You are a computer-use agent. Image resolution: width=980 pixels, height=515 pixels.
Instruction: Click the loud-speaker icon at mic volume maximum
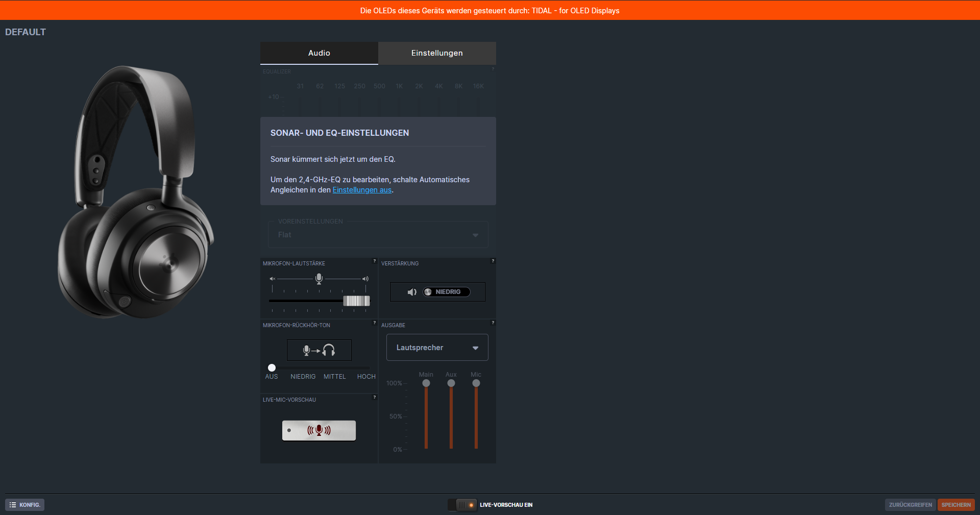[365, 279]
